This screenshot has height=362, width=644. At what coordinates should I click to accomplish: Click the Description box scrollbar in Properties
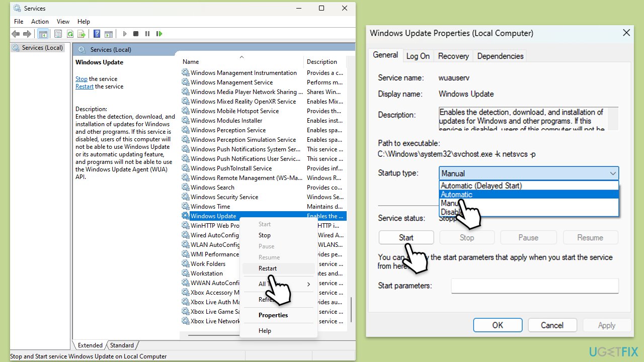613,119
